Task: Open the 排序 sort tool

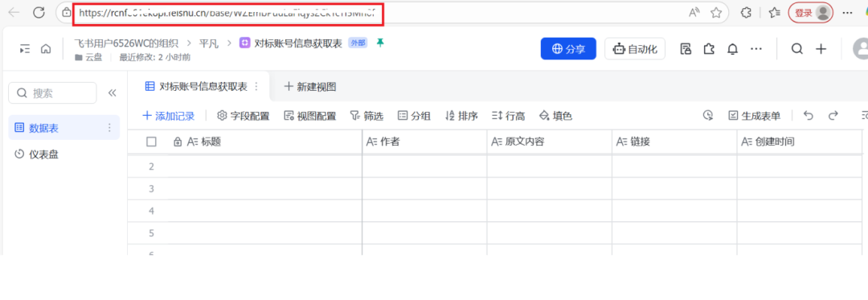Action: coord(461,116)
